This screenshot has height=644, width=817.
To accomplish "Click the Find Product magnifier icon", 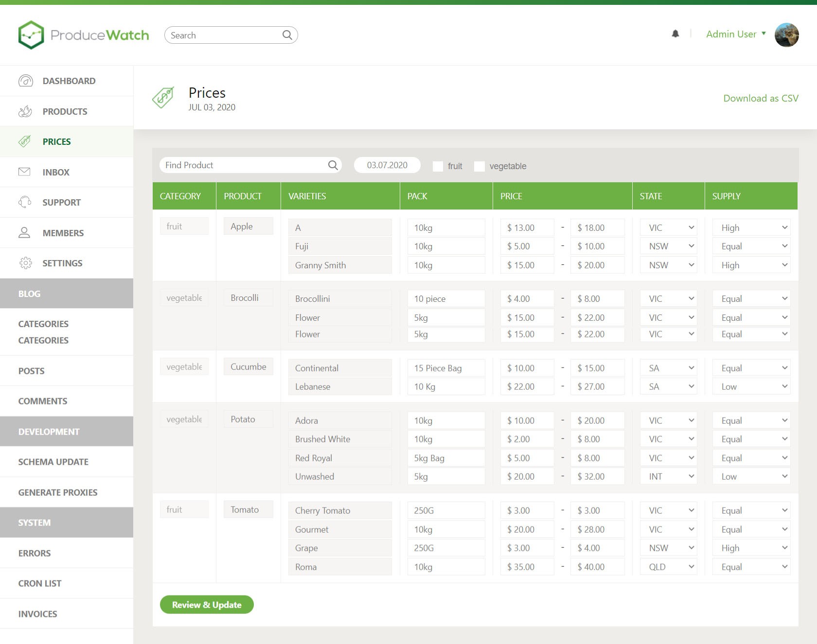I will (333, 165).
